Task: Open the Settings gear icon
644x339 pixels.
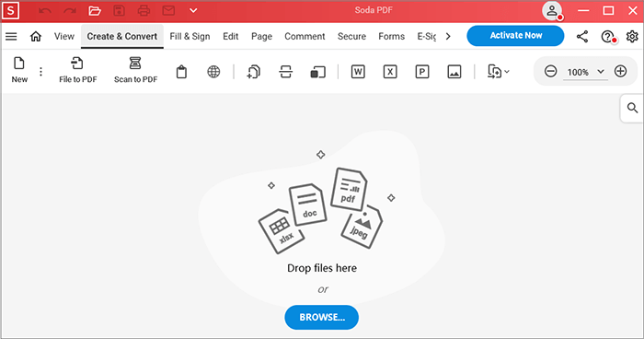Action: [632, 37]
